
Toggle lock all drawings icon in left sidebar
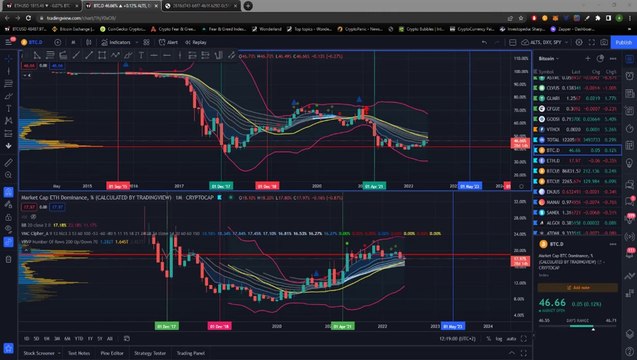tap(9, 217)
